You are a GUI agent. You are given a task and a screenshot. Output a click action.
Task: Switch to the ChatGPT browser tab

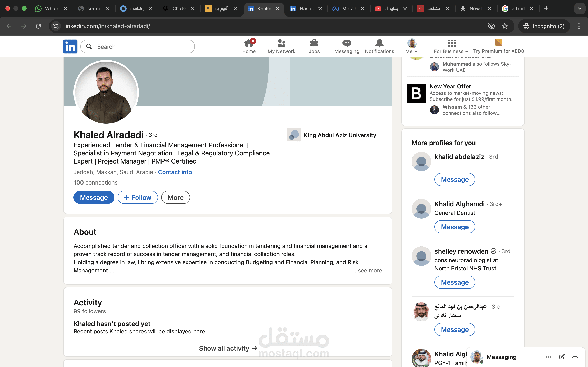[179, 8]
